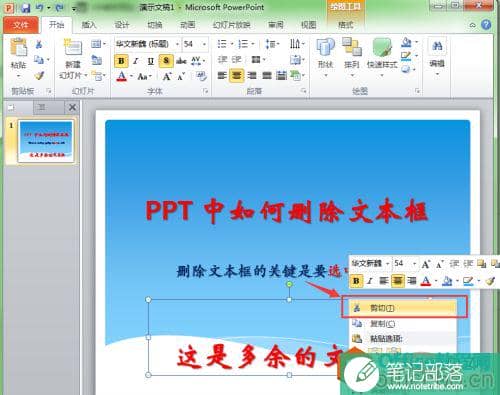500x395 pixels.
Task: Click the mini toolbar font color swatch
Action: (x=426, y=281)
